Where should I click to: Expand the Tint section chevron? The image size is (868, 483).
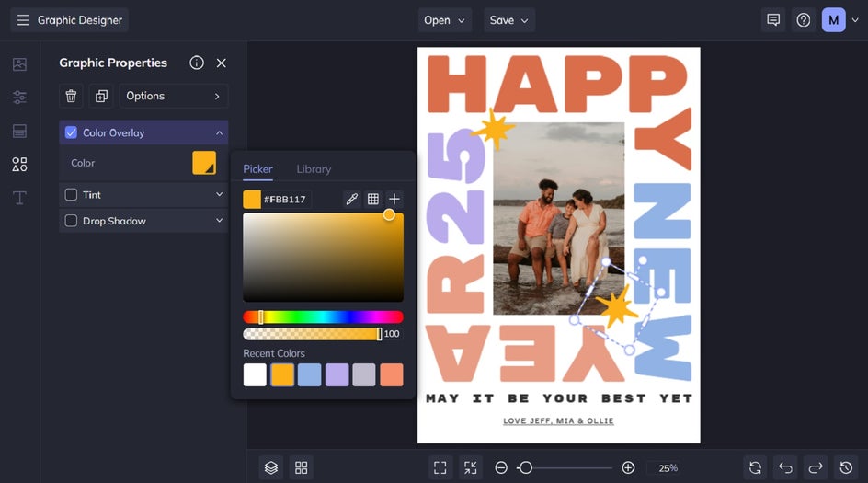tap(219, 194)
